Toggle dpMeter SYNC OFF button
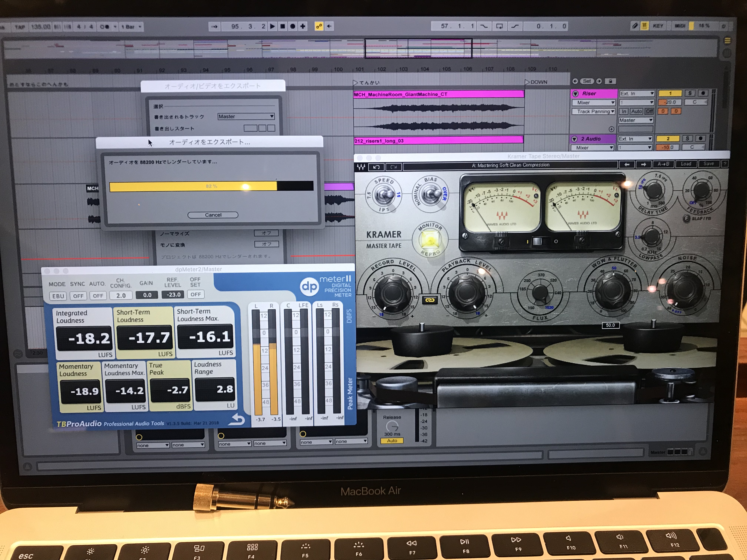 78,296
